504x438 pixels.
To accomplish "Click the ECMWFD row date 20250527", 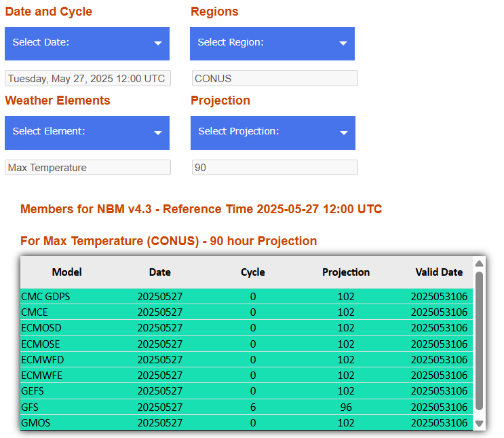I will tap(160, 359).
